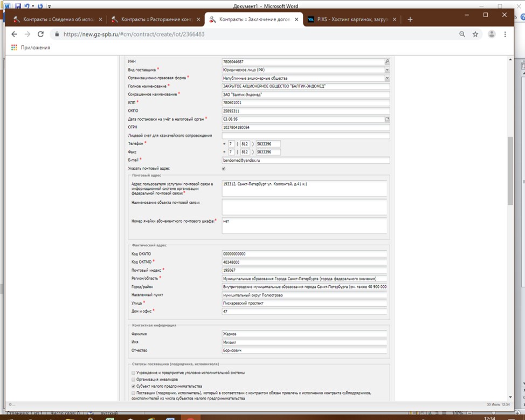
Task: Close the 'Сведения об испол' tab
Action: pos(100,19)
